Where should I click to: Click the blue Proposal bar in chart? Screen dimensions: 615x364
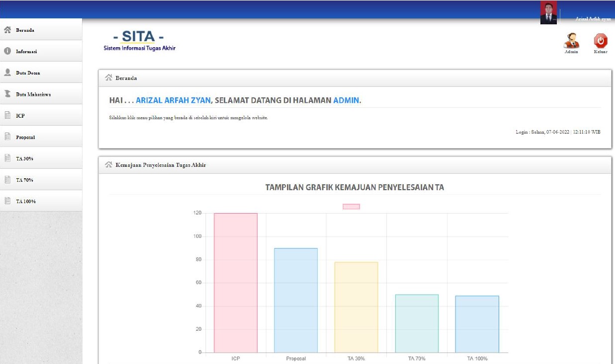pos(296,300)
